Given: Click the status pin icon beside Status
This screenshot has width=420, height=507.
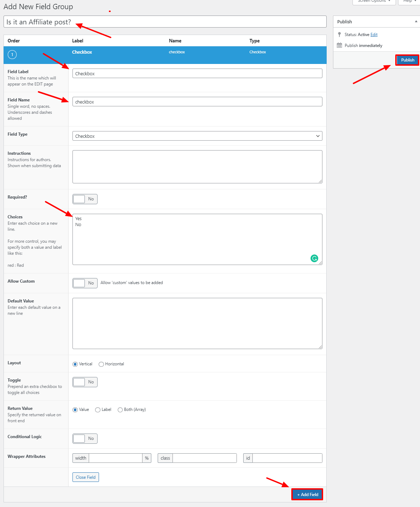Looking at the screenshot, I should (339, 35).
